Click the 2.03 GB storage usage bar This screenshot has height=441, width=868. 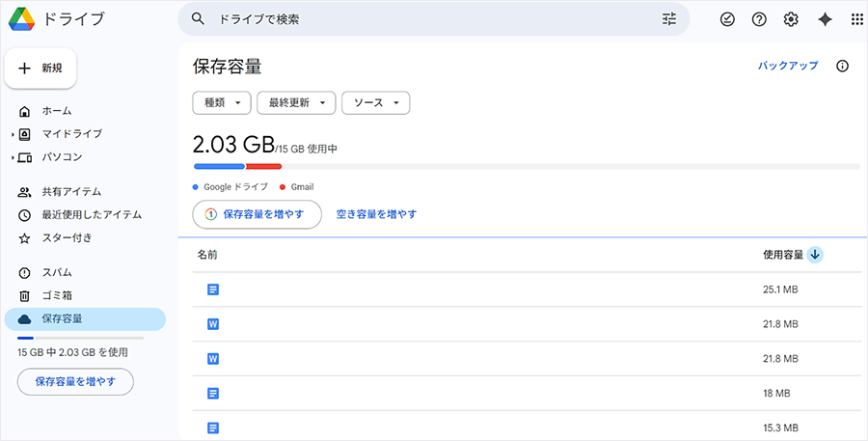coord(526,167)
